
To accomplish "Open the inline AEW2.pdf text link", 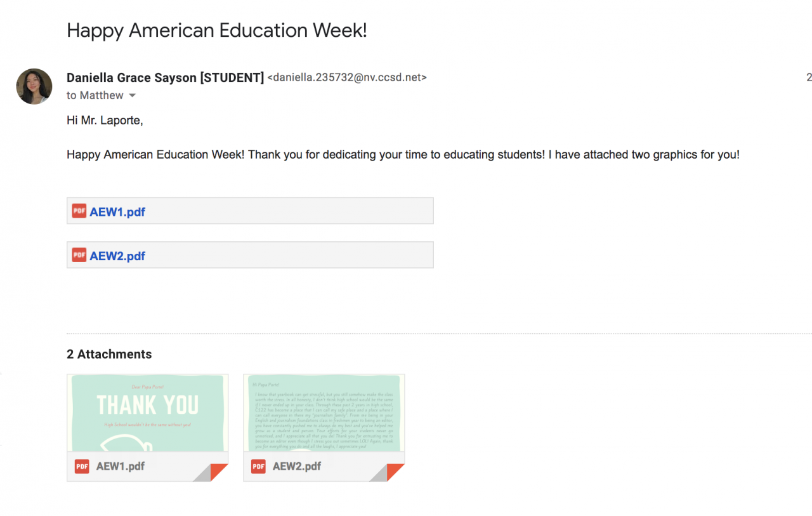I will click(117, 256).
